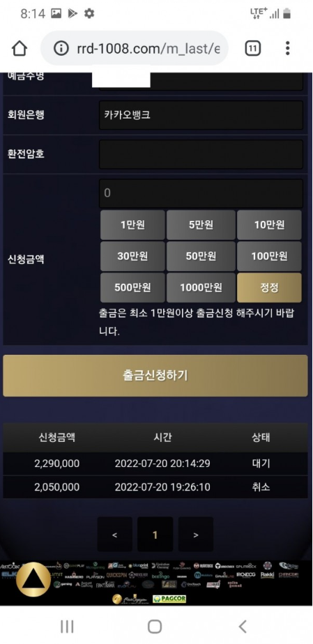Open the tab switcher showing 11 tabs
Viewport: 313px width, 644px height.
coord(252,49)
